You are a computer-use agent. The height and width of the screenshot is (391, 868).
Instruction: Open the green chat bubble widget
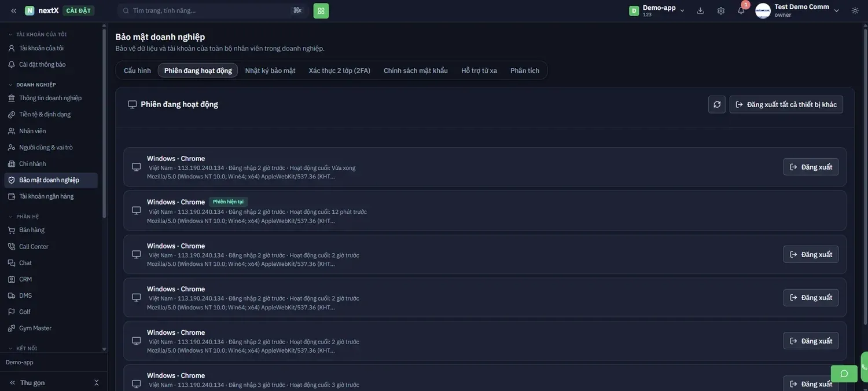tap(844, 374)
